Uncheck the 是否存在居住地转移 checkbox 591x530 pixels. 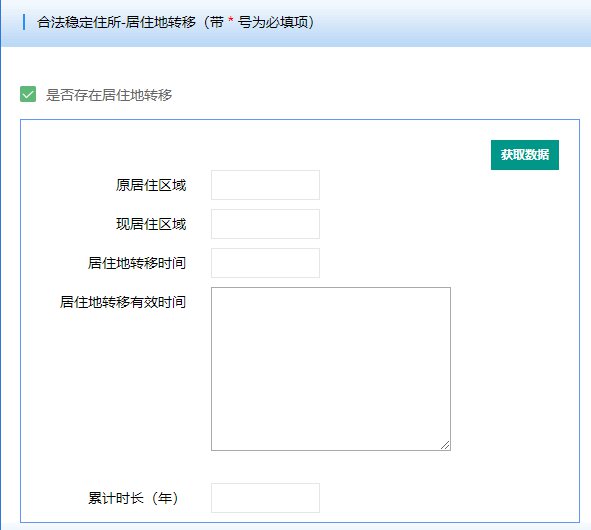[28, 94]
